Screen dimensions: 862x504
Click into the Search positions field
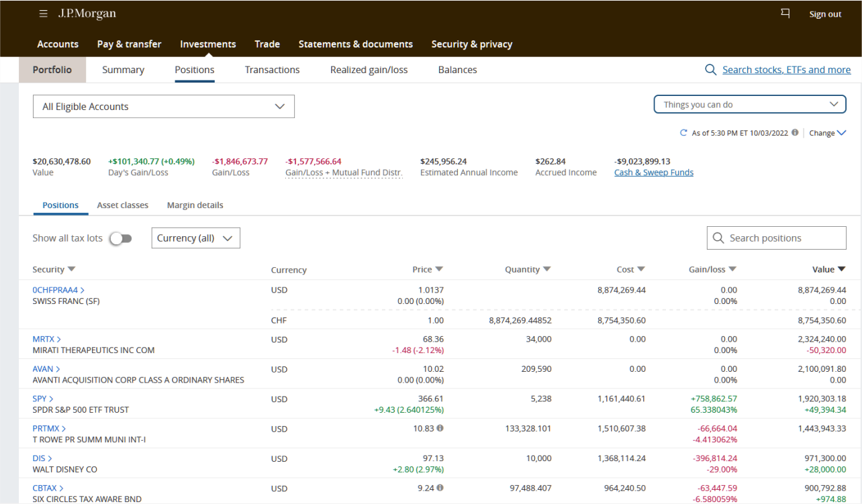(777, 238)
